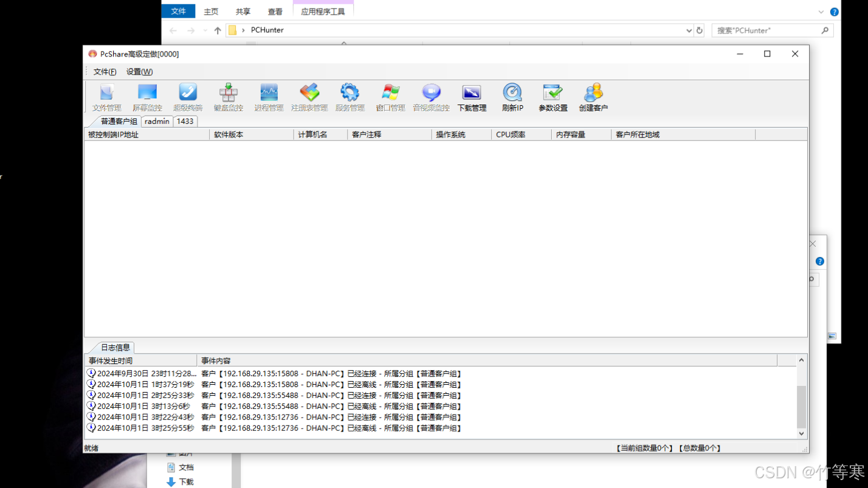The image size is (868, 488).
Task: Open Explorer recent locations dropdown arrow
Action: coord(205,30)
